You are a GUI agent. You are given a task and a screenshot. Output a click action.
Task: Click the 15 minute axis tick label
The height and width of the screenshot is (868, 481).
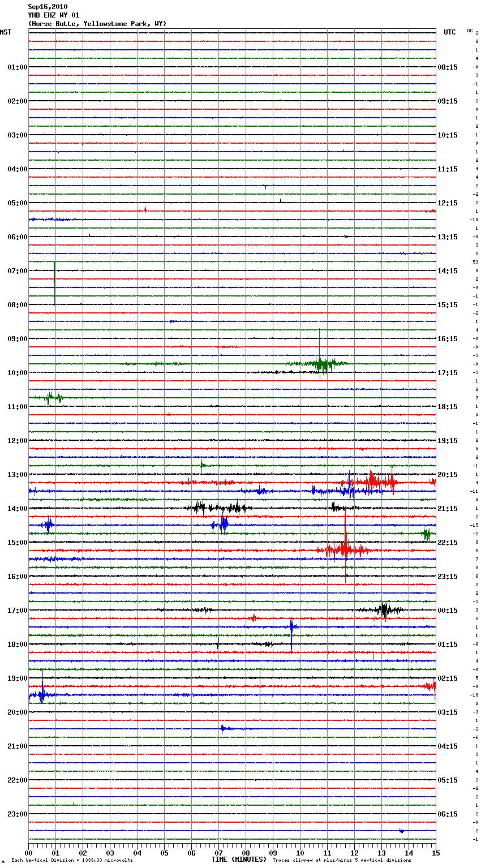click(436, 853)
